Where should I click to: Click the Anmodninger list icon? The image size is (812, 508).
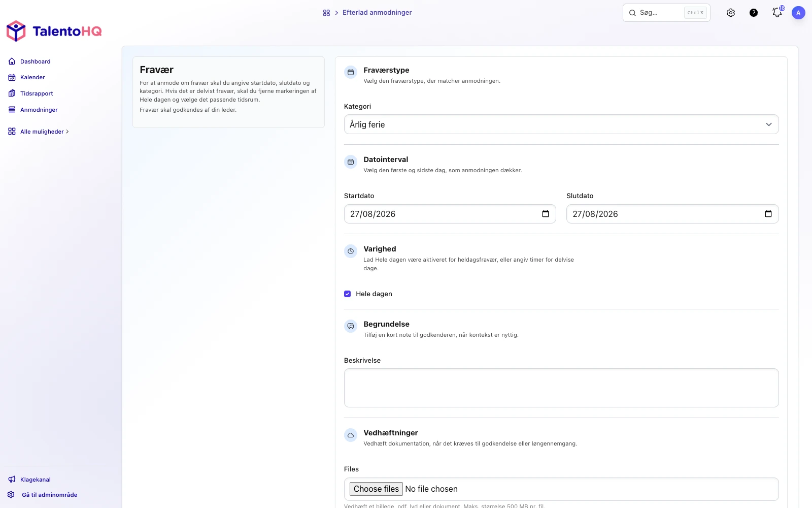(x=12, y=110)
